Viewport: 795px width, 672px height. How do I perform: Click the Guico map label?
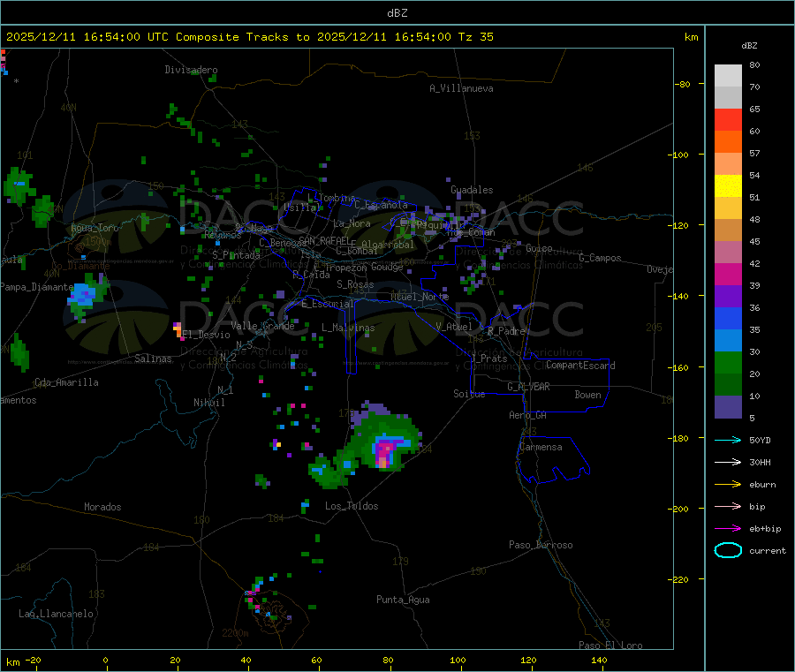tap(539, 248)
